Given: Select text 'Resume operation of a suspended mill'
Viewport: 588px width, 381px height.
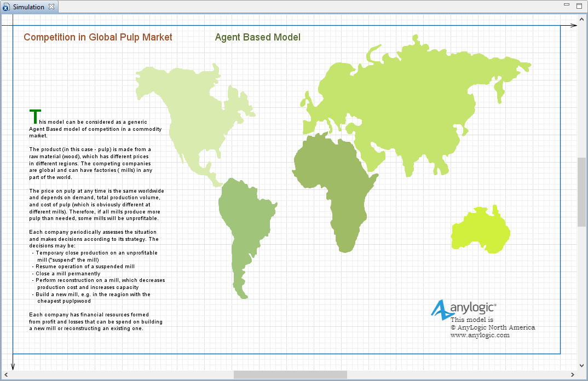Looking at the screenshot, I should 85,267.
